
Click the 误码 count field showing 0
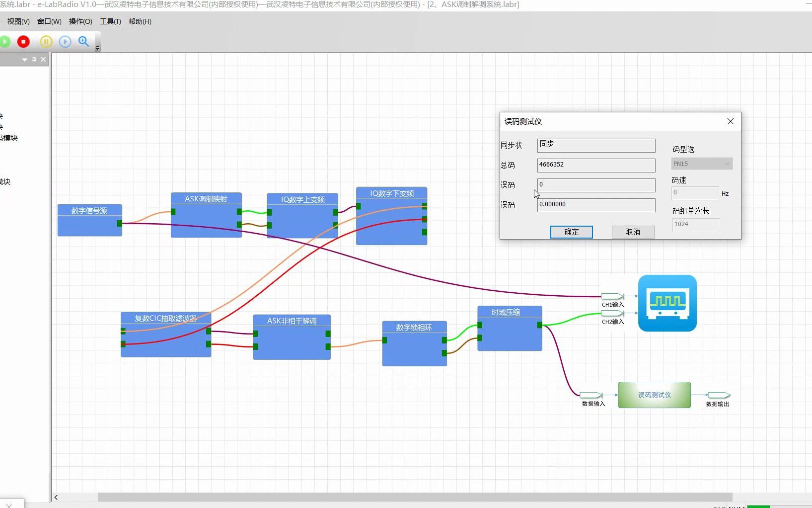pyautogui.click(x=596, y=185)
